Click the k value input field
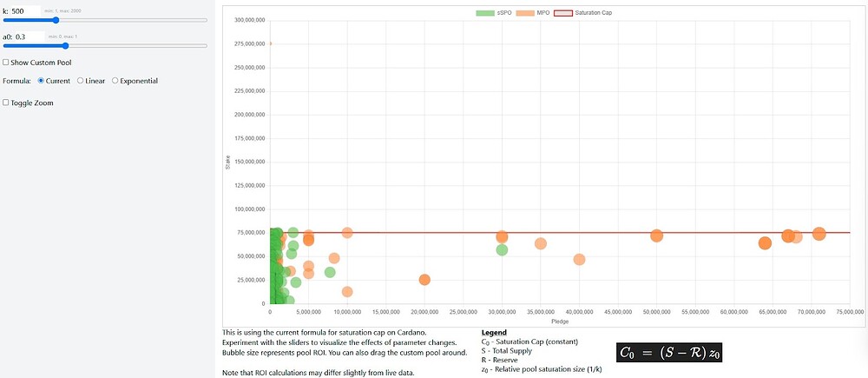This screenshot has width=868, height=378. pos(25,10)
